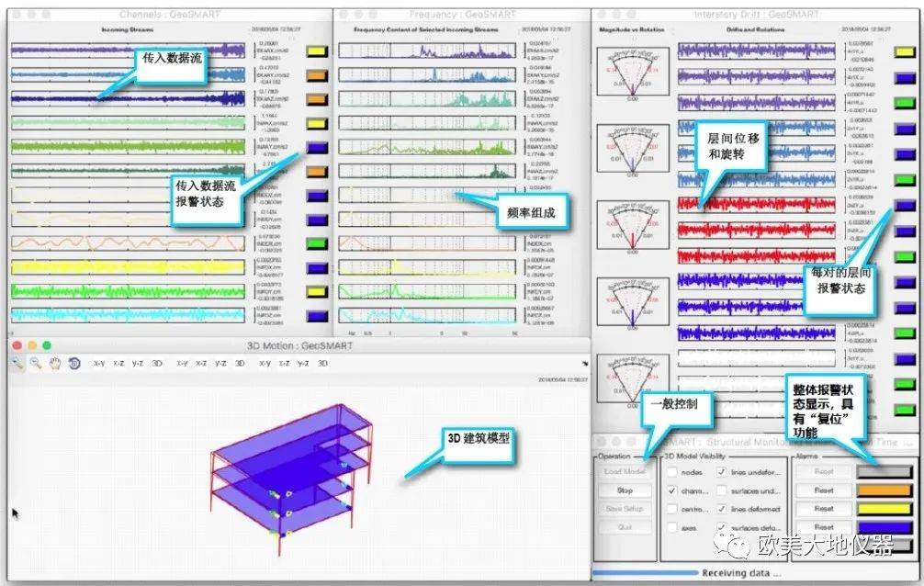This screenshot has height=586, width=924.
Task: Enable surfaces undeformed checkbox
Action: 721,491
